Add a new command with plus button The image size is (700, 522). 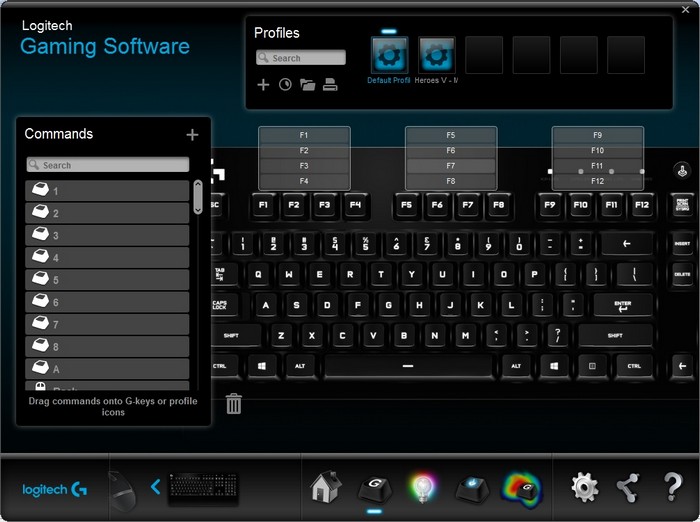(x=192, y=135)
